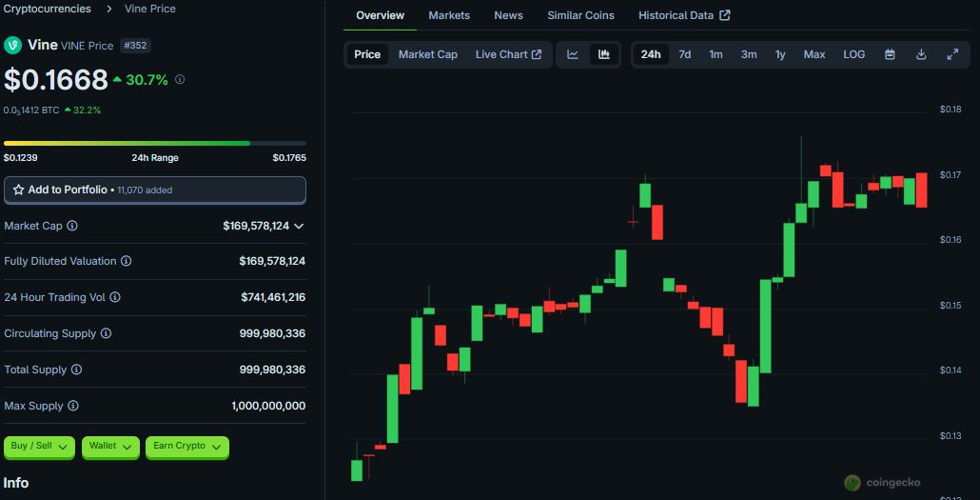Download chart data icon

pos(921,54)
